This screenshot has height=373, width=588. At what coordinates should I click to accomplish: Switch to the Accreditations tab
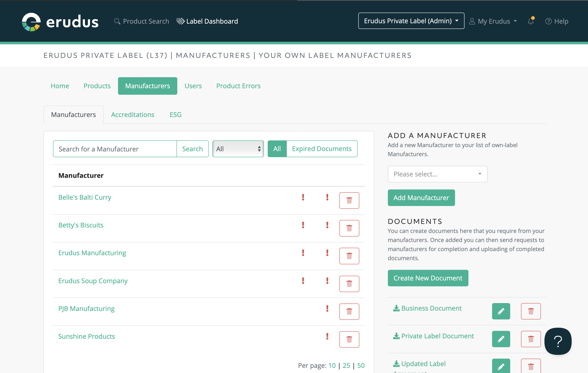[x=133, y=115]
